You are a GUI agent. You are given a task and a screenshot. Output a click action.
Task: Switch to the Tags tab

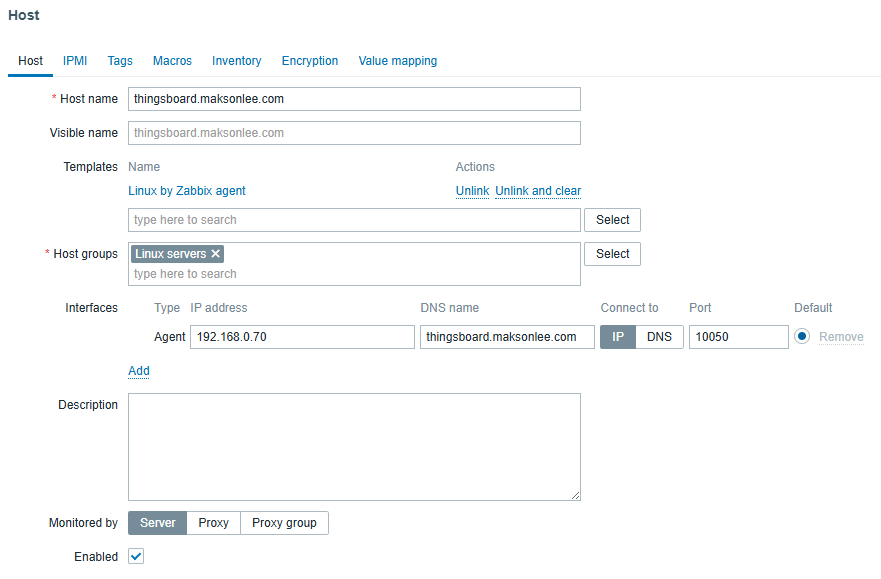120,61
